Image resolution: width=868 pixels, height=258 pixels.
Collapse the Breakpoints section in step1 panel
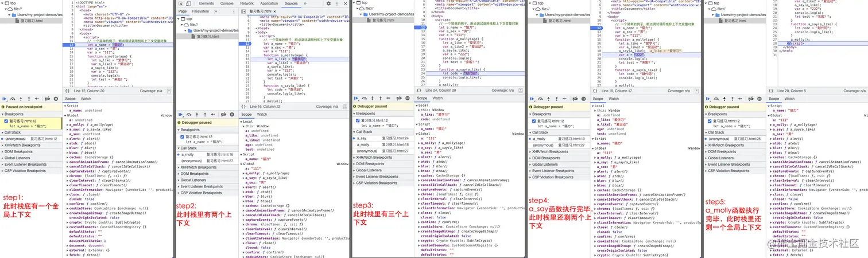(31, 114)
